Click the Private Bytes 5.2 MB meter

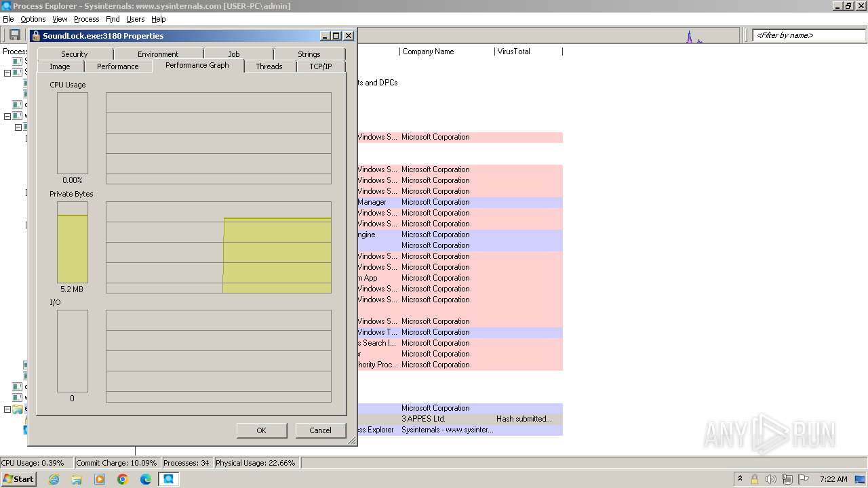[x=73, y=242]
